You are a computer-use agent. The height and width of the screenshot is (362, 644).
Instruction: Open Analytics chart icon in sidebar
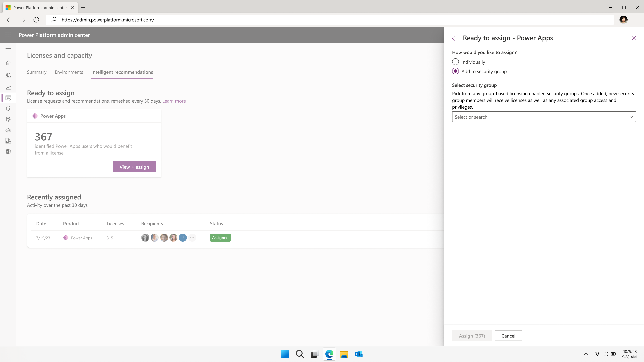[x=8, y=87]
